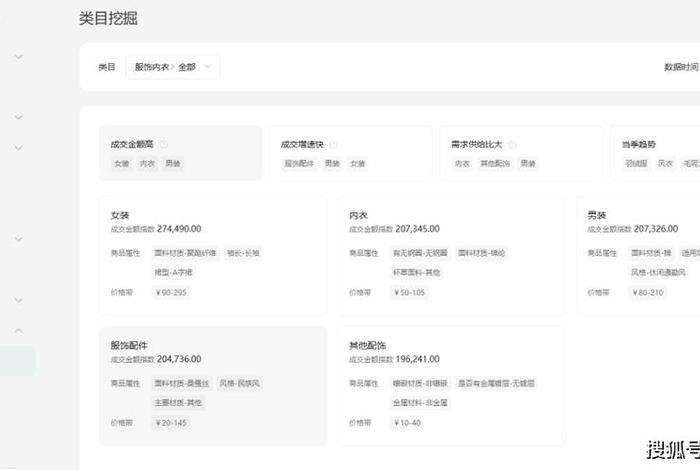Switch to the 需求供给比大 tab card
This screenshot has height=470, width=700.
521,153
